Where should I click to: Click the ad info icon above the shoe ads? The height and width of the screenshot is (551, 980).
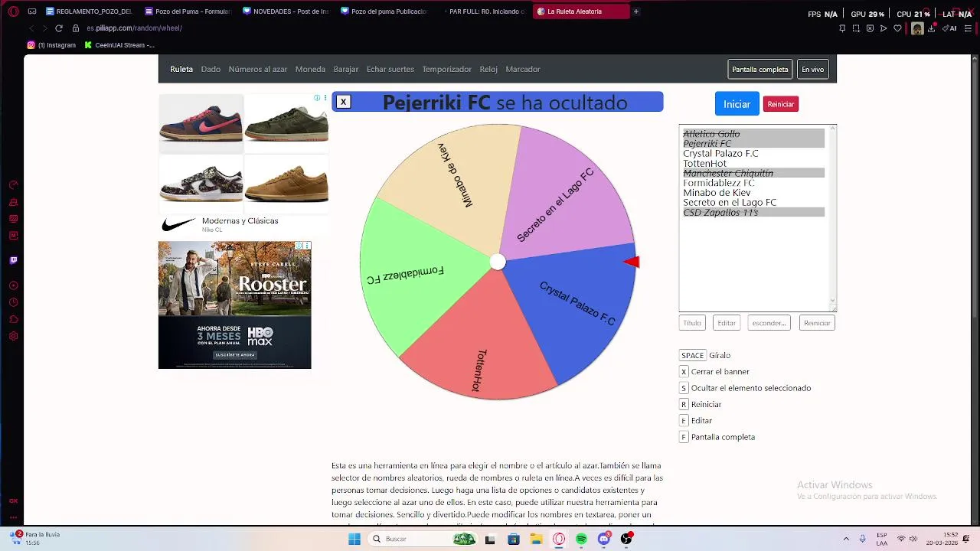(316, 98)
